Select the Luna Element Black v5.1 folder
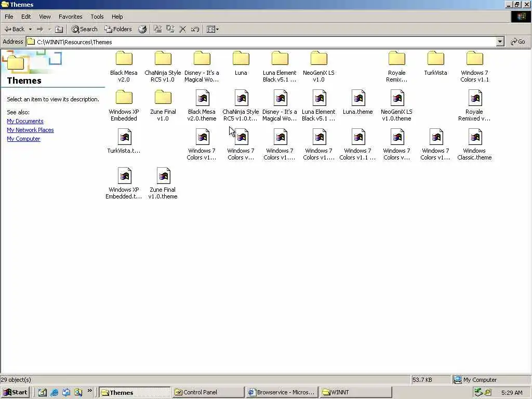 280,66
